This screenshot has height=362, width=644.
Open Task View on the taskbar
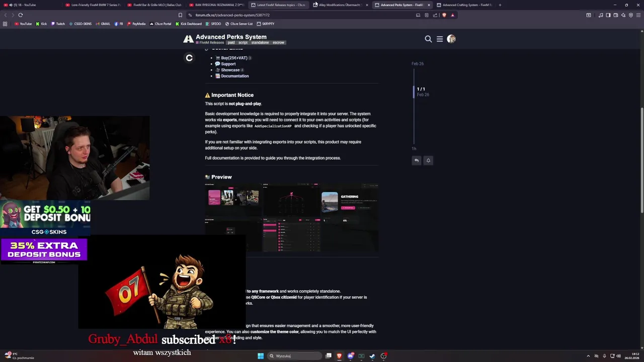(329, 356)
